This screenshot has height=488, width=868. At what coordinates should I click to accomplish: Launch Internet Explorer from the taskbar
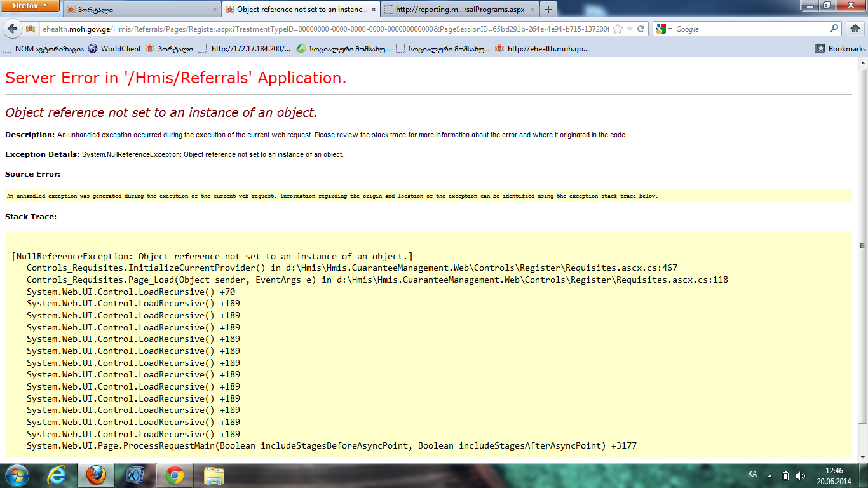[x=56, y=475]
